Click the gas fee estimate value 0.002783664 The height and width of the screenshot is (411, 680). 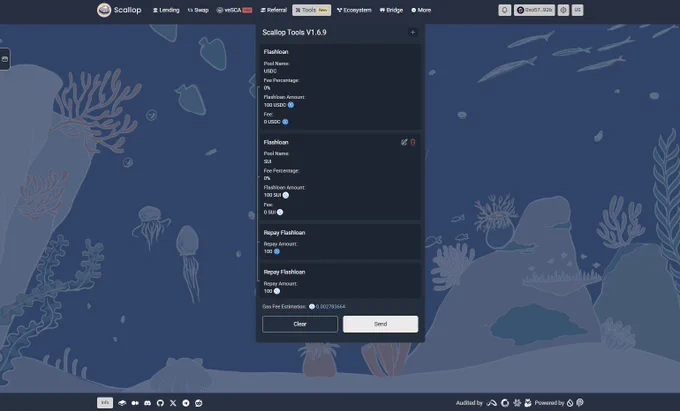330,307
